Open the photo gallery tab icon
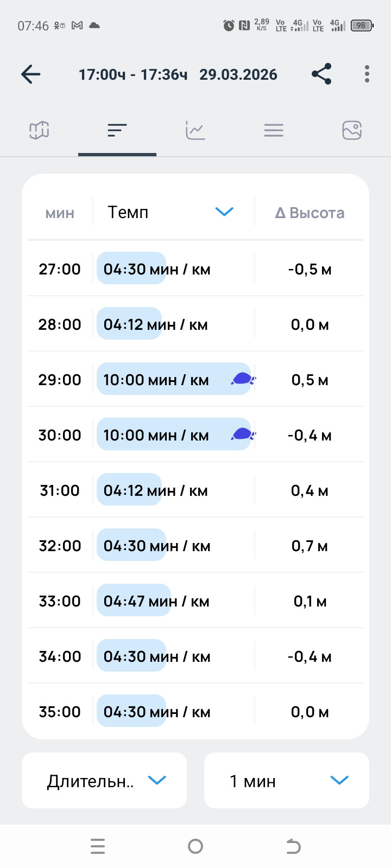The height and width of the screenshot is (868, 391). click(x=352, y=130)
